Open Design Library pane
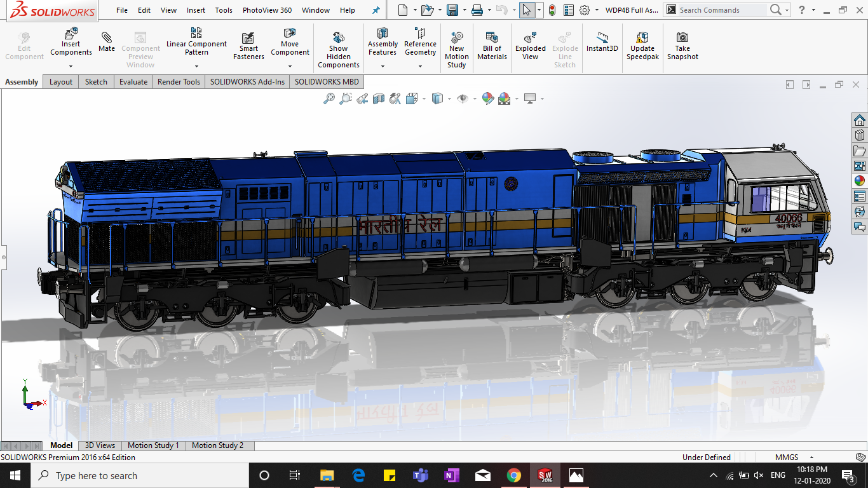Screen dimensions: 868x488 tap(860, 135)
